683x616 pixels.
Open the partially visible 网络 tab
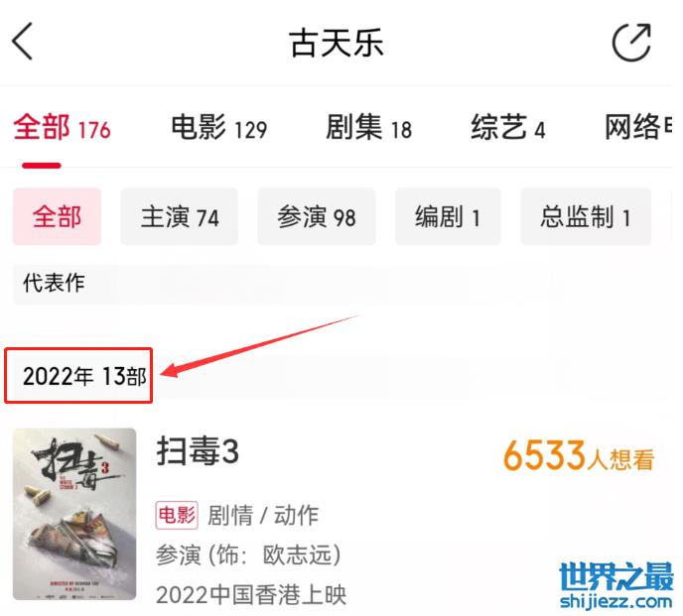click(638, 128)
